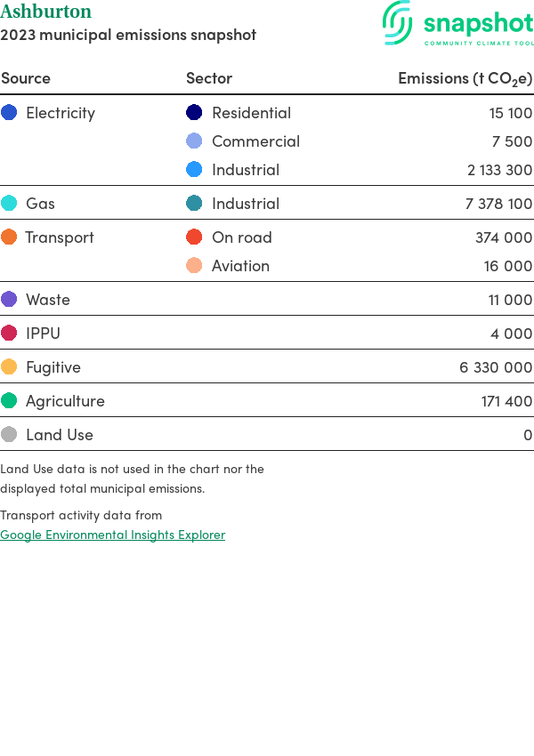Screen dimensions: 534x756
Task: Click the Ashburton municipality title
Action: pyautogui.click(x=45, y=12)
